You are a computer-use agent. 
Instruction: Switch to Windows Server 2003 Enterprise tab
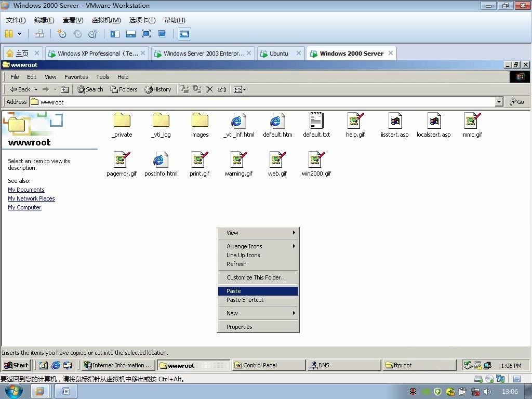point(203,54)
